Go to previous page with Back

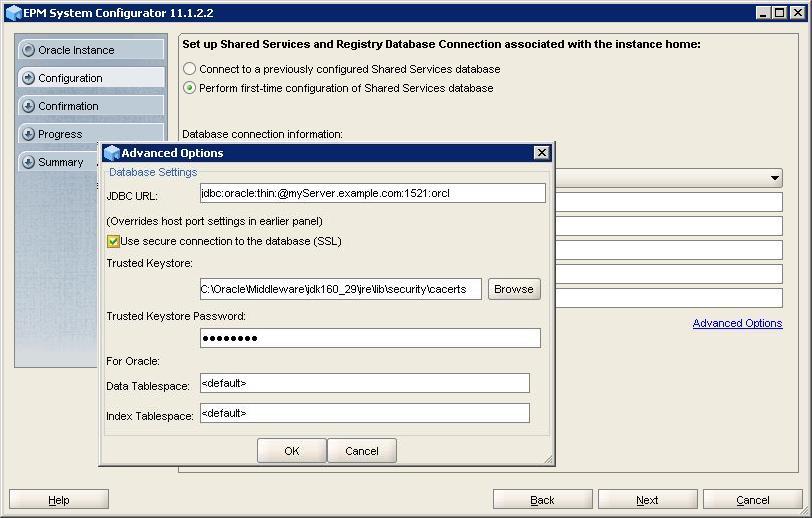pyautogui.click(x=542, y=500)
